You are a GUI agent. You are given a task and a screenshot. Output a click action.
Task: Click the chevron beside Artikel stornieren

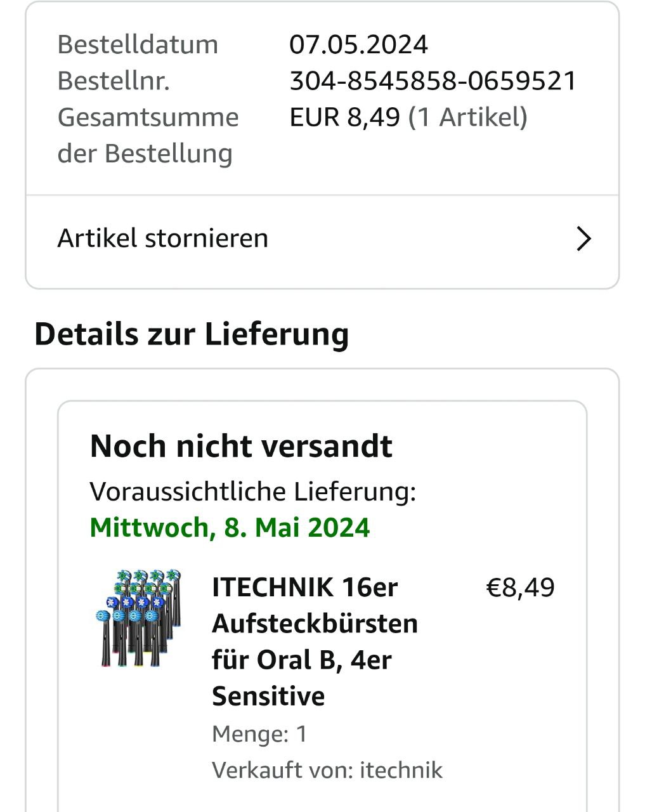(583, 239)
